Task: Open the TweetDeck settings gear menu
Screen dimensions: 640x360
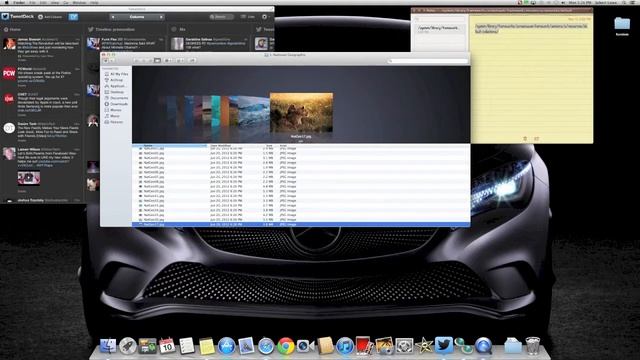Action: pyautogui.click(x=265, y=17)
